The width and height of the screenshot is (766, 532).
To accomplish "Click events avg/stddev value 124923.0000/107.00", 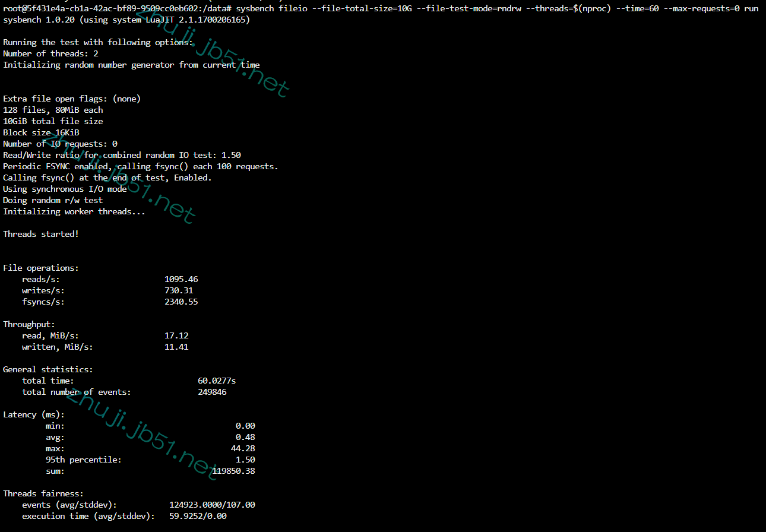I will [x=212, y=505].
